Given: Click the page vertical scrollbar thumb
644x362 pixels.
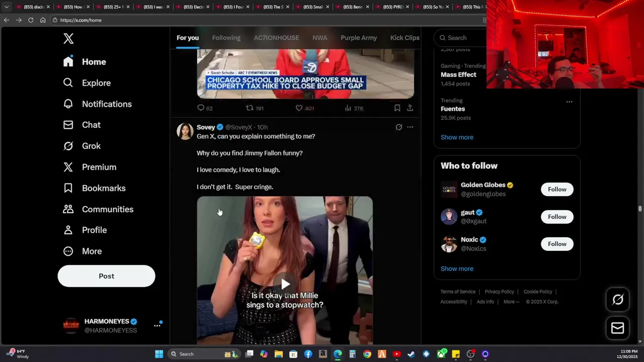Looking at the screenshot, I should (640, 209).
